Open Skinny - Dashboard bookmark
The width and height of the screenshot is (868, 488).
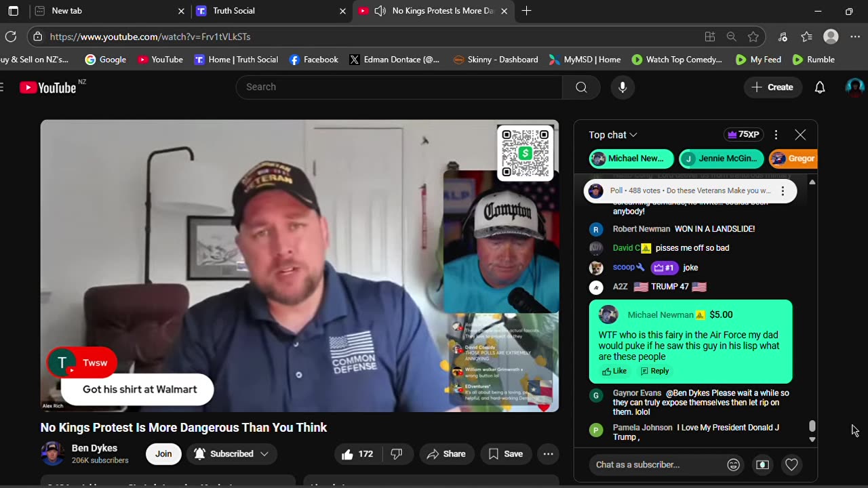pos(495,60)
